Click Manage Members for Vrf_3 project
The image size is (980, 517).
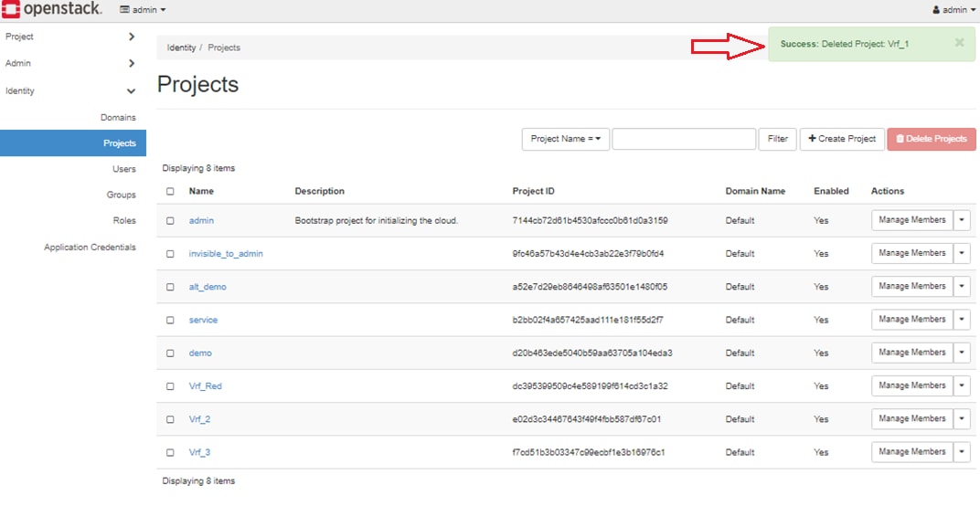[x=911, y=451]
